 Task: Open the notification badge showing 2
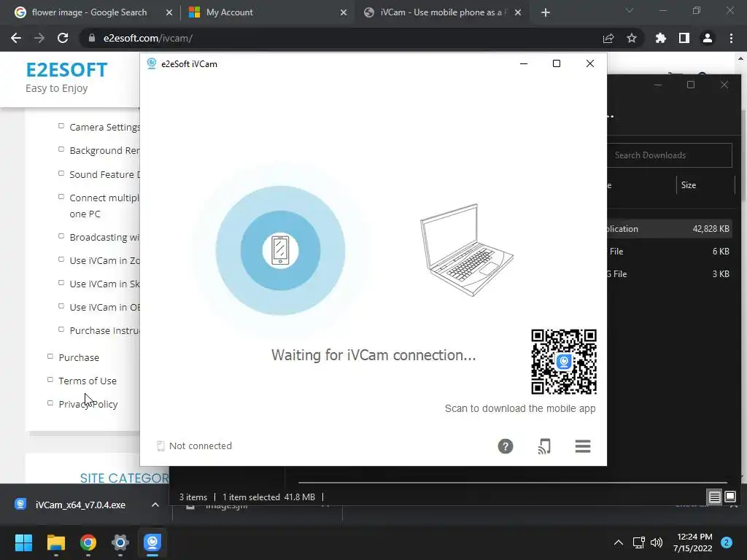tap(727, 542)
